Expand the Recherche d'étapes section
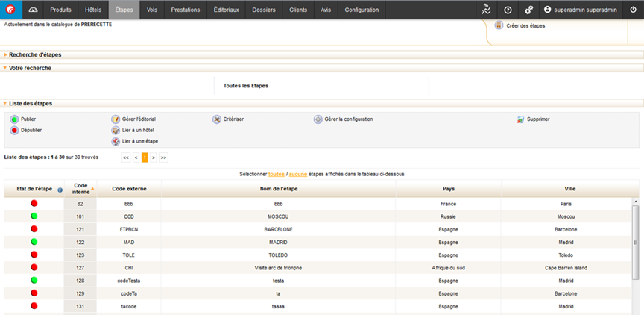The height and width of the screenshot is (315, 644). (x=6, y=55)
